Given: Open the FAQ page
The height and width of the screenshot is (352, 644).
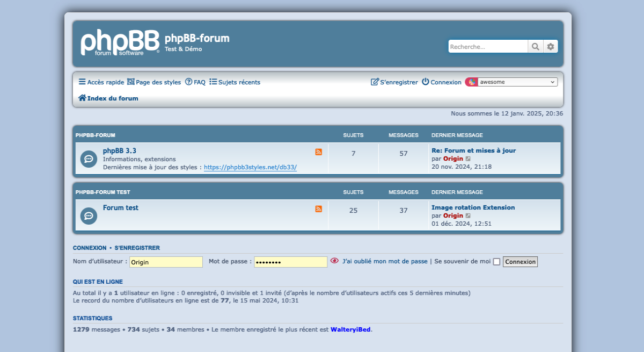Looking at the screenshot, I should tap(195, 82).
